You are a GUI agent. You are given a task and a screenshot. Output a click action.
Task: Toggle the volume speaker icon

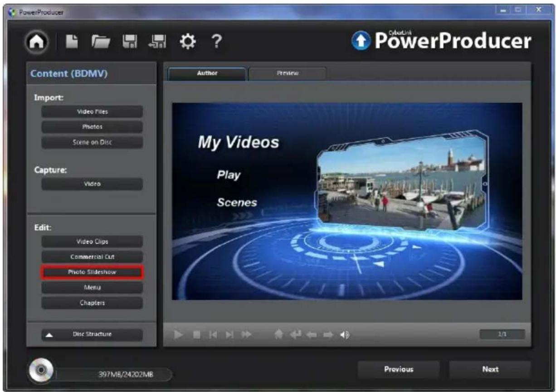click(346, 335)
